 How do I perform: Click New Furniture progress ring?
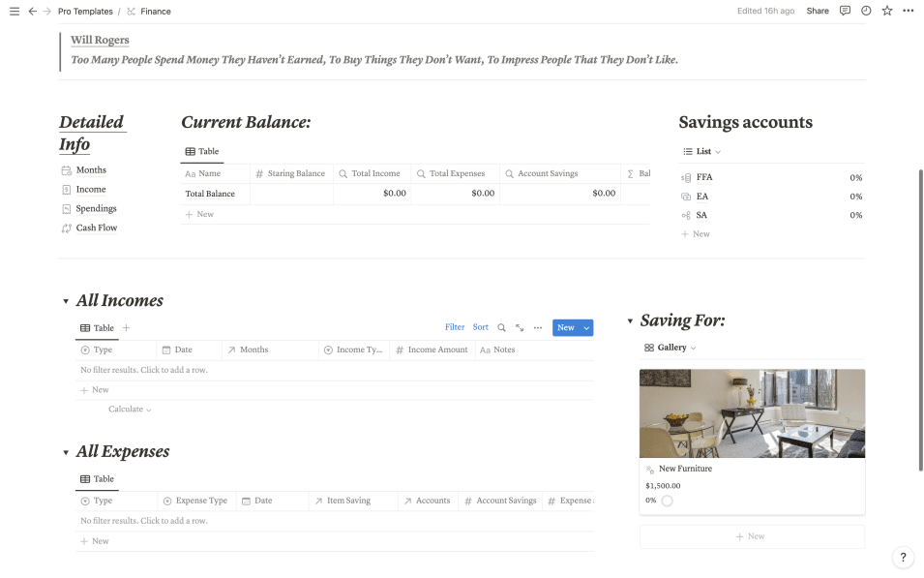tap(667, 502)
